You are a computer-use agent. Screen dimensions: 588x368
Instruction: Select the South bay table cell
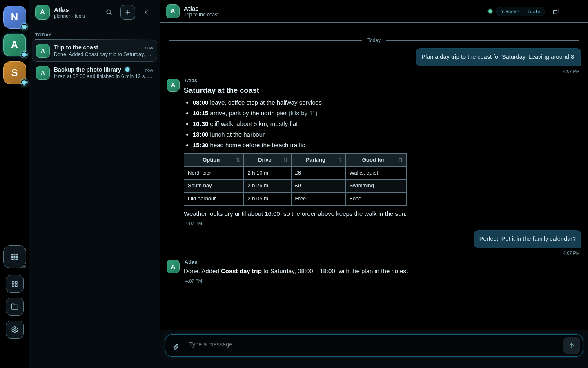tap(214, 186)
